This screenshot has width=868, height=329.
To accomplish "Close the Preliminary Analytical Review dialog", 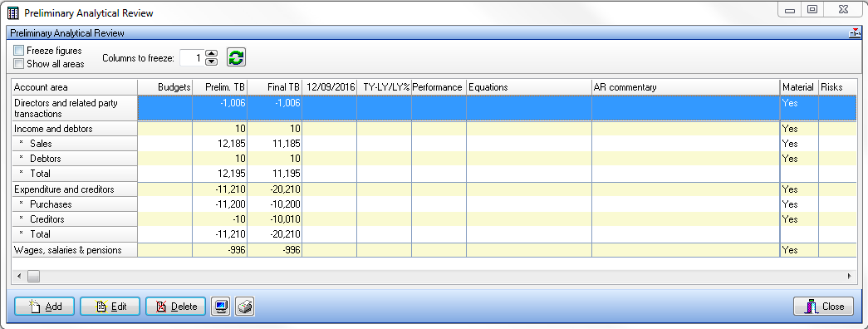I will click(824, 307).
